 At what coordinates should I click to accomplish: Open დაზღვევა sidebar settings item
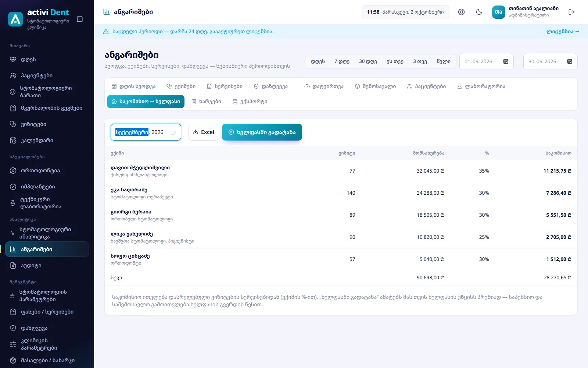(47, 328)
